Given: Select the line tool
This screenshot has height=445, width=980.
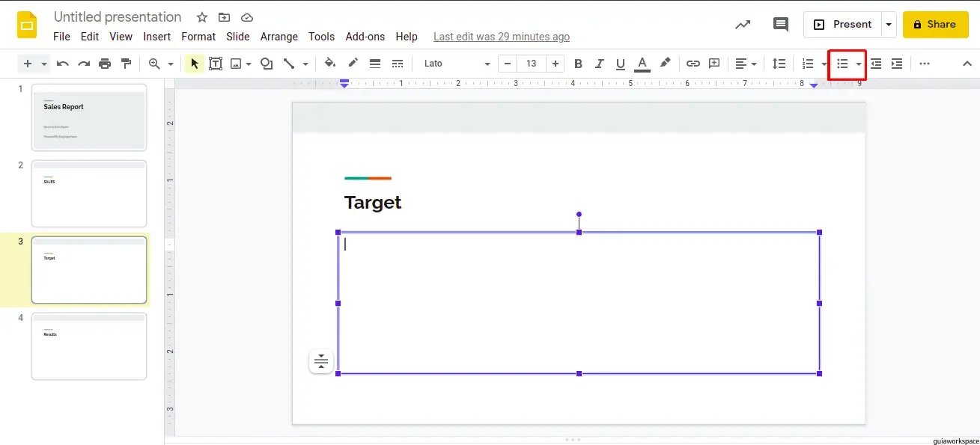Looking at the screenshot, I should coord(289,64).
